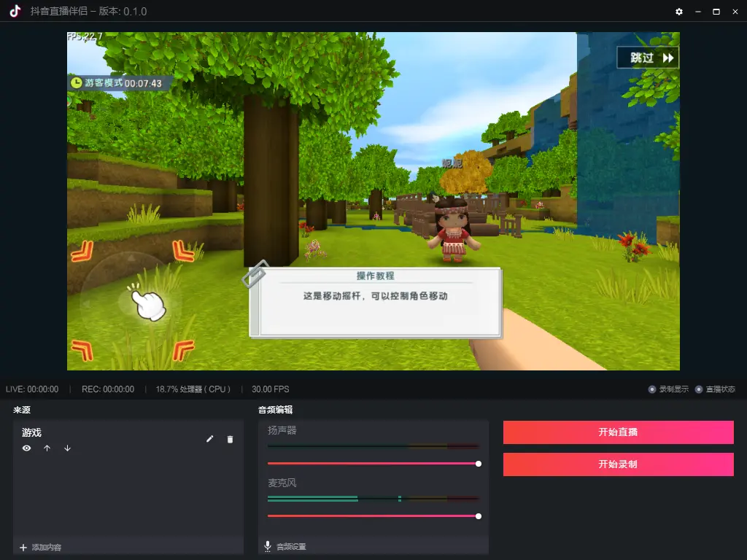Screen dimensions: 747x560
Task: Click LIVE: 00:00:00 status text
Action: [32, 389]
